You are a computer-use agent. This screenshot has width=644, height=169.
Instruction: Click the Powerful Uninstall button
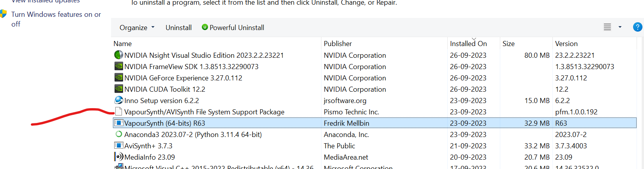click(233, 28)
